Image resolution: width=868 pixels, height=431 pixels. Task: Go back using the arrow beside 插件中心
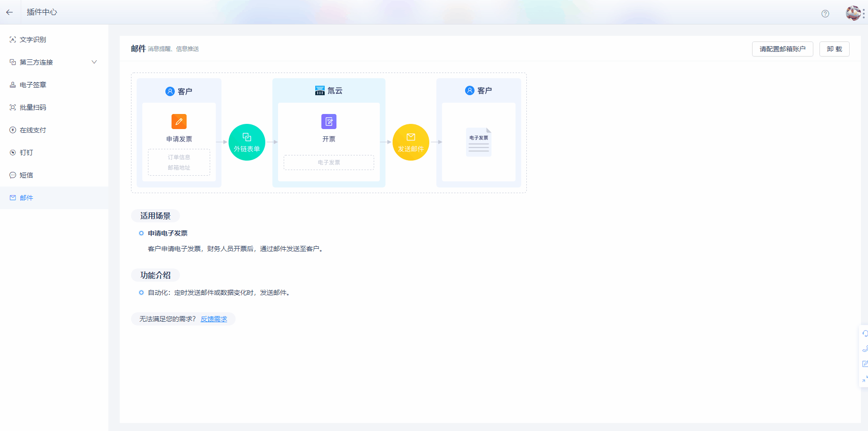click(x=9, y=12)
